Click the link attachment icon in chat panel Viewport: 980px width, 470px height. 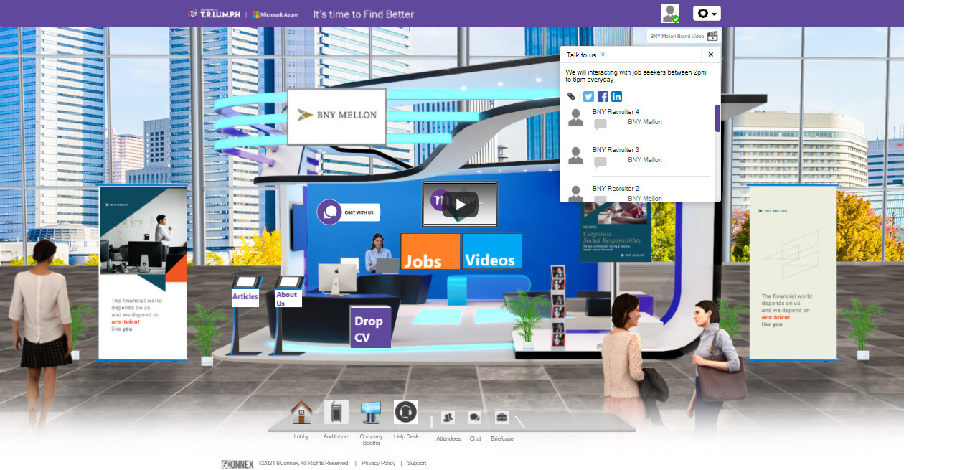click(x=572, y=96)
